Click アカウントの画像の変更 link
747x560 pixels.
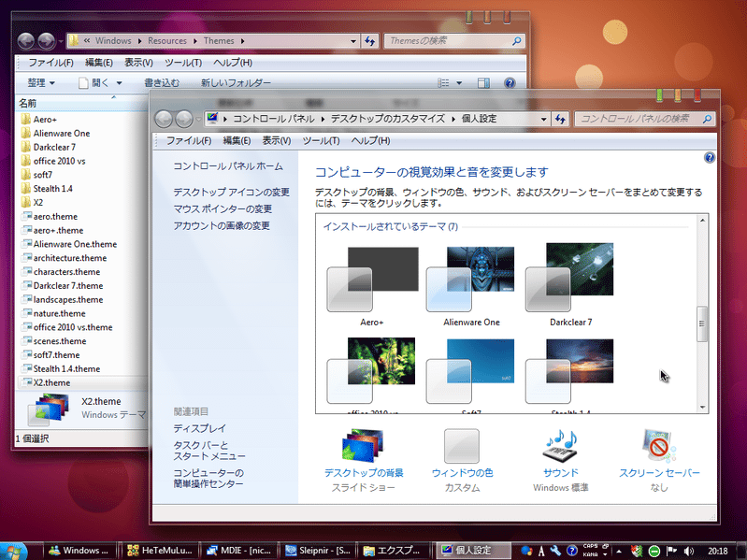(221, 225)
